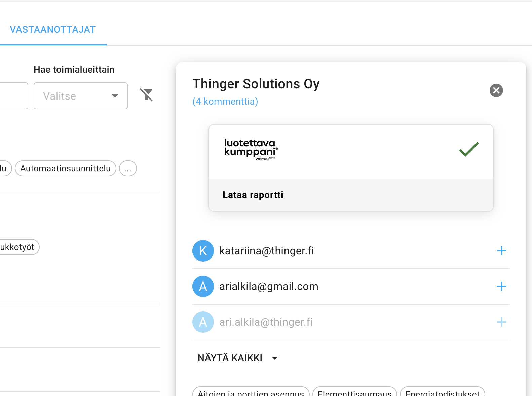Click the faded A avatar for ari.alkila@thinger.fi
532x396 pixels.
203,322
